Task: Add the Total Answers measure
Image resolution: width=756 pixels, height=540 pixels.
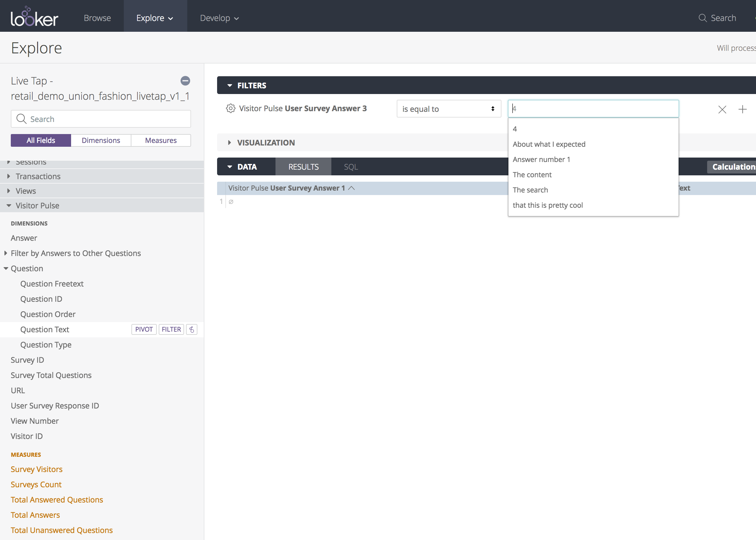Action: coord(35,516)
